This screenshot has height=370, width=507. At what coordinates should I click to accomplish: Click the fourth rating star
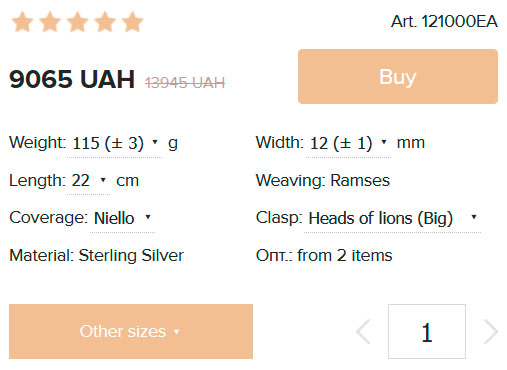pos(105,22)
